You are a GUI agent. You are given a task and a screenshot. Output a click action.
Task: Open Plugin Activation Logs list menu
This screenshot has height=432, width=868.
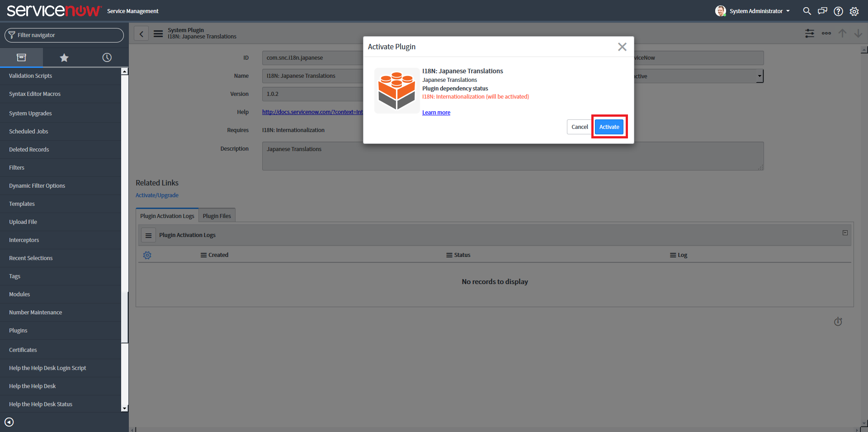coord(148,235)
